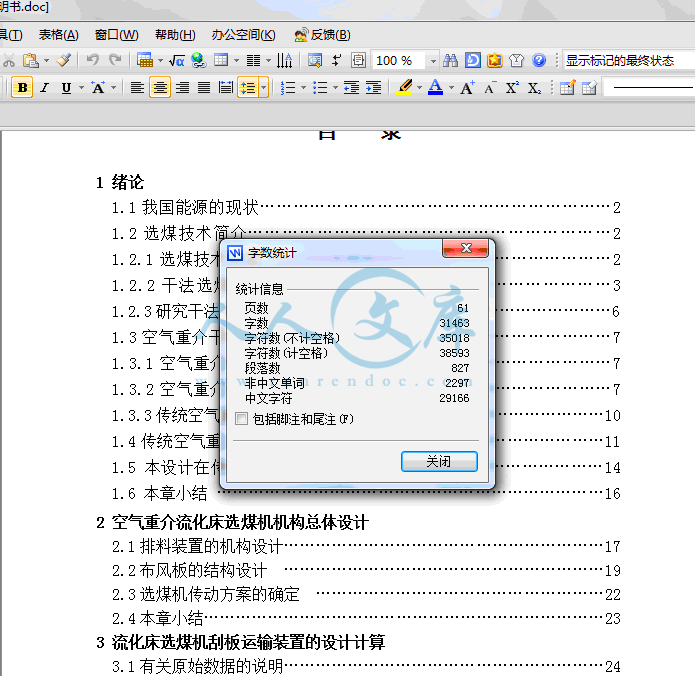695x676 pixels.
Task: Click the distributed alignment icon
Action: [x=226, y=88]
